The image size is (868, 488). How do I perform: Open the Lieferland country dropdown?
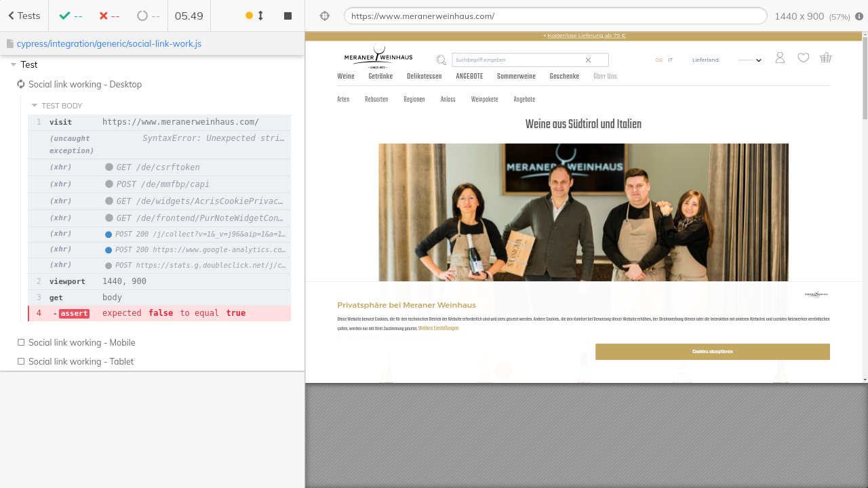tap(749, 60)
